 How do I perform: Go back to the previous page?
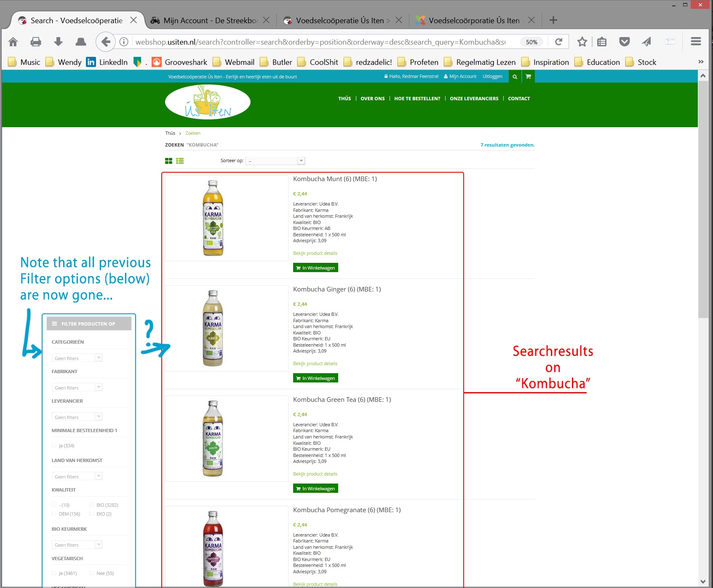tap(106, 42)
